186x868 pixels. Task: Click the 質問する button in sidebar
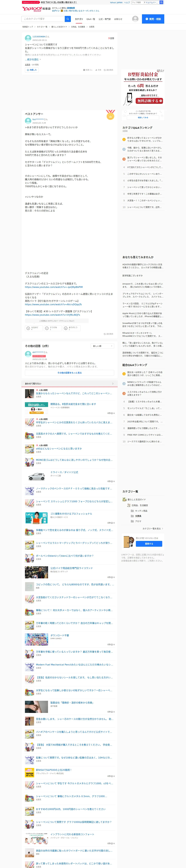pos(149,544)
